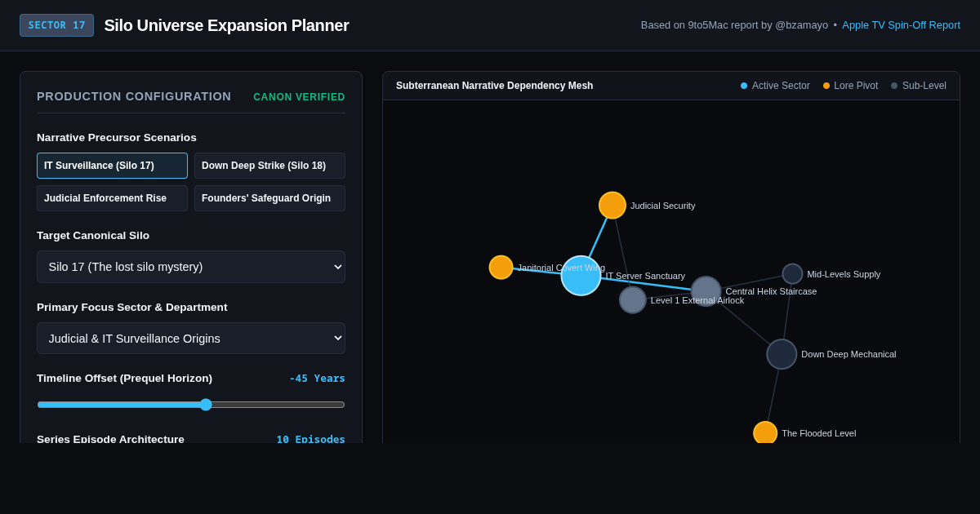
Task: Click the Lore Pivot legend dot
Action: (x=826, y=86)
